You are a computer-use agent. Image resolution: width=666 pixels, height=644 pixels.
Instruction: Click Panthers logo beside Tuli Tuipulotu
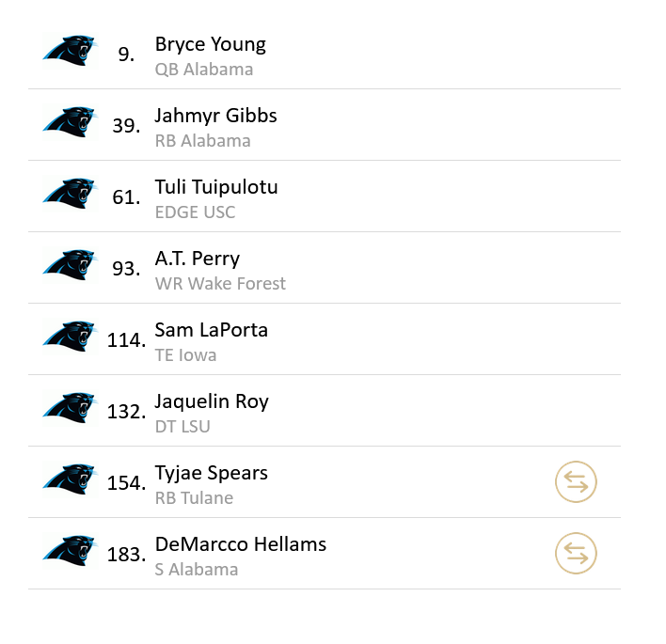click(x=70, y=194)
